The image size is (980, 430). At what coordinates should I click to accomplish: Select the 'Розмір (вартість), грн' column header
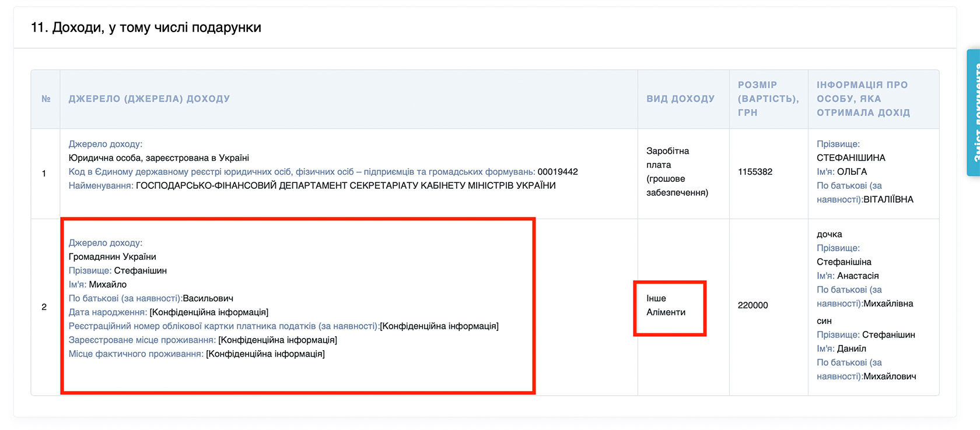pos(768,99)
